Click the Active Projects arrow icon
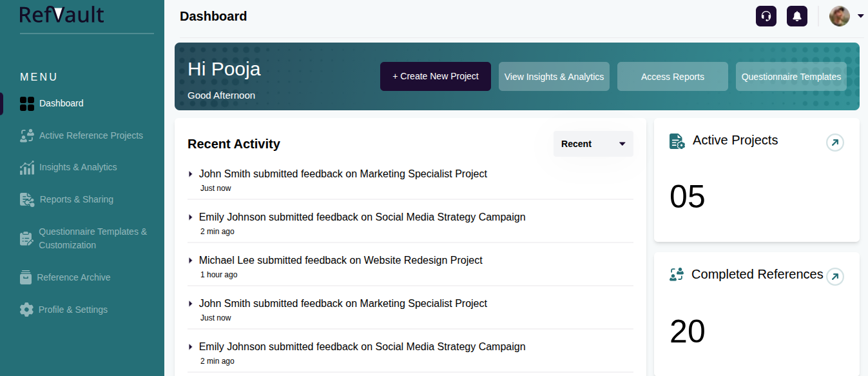 835,143
